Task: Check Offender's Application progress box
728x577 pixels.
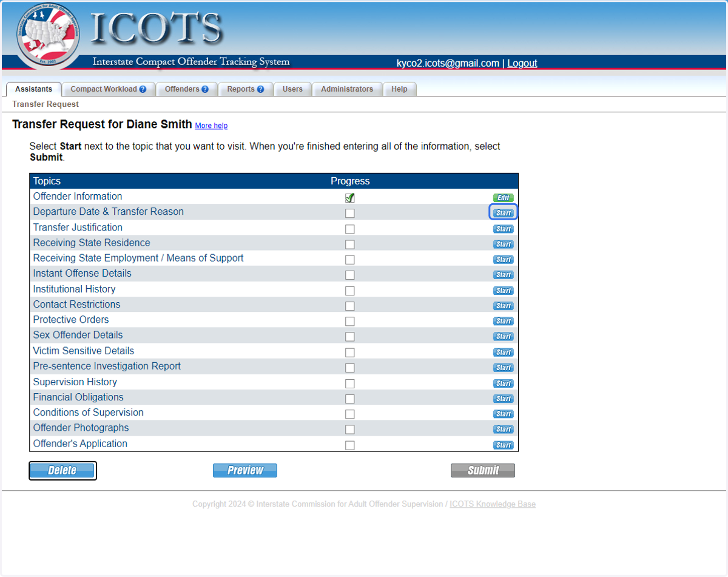Action: click(x=349, y=445)
